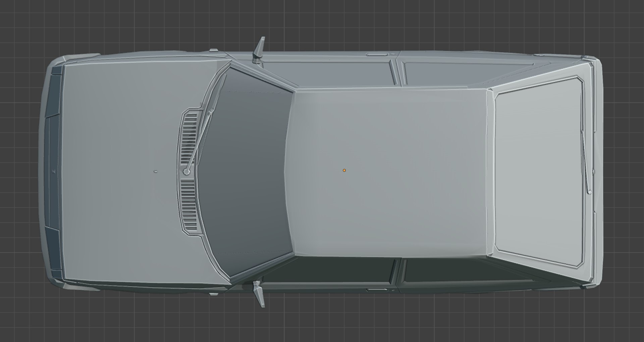Click the orange origin dot on the roof
The image size is (644, 342).
344,170
